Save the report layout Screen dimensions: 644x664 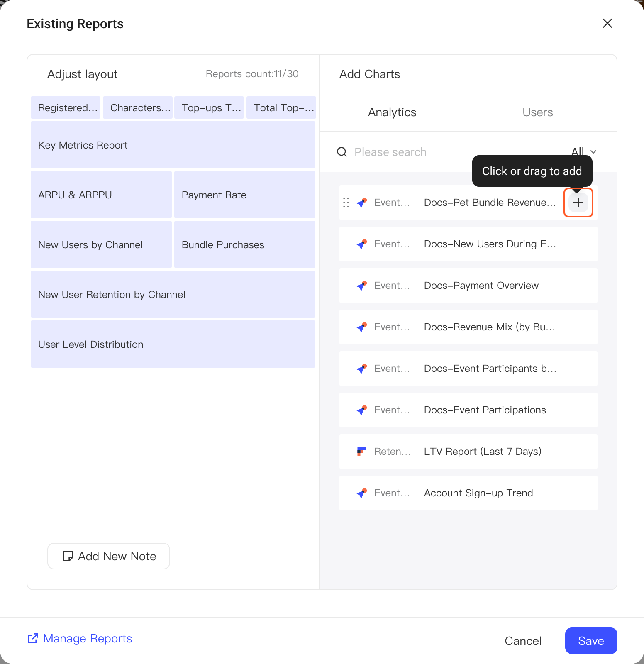tap(591, 641)
